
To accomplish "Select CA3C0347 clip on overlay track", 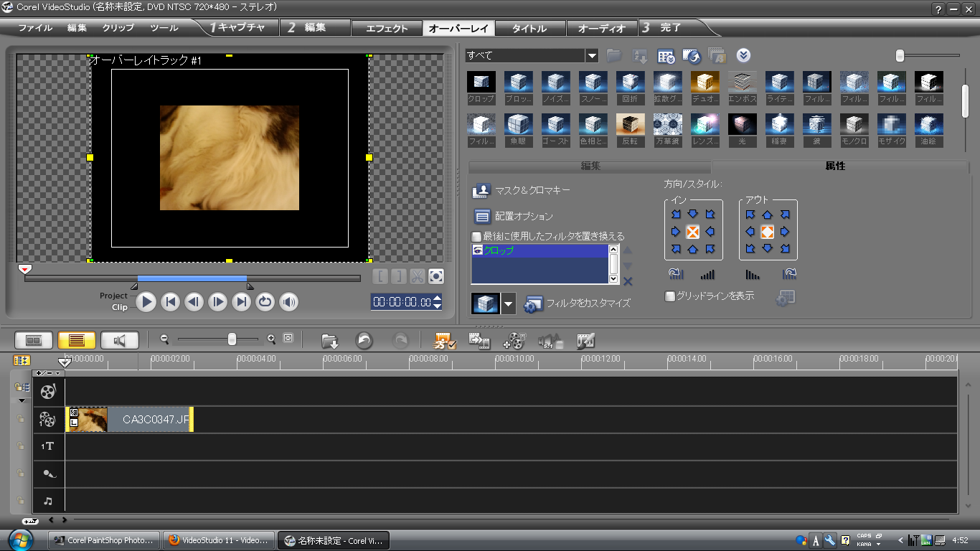I will click(129, 420).
